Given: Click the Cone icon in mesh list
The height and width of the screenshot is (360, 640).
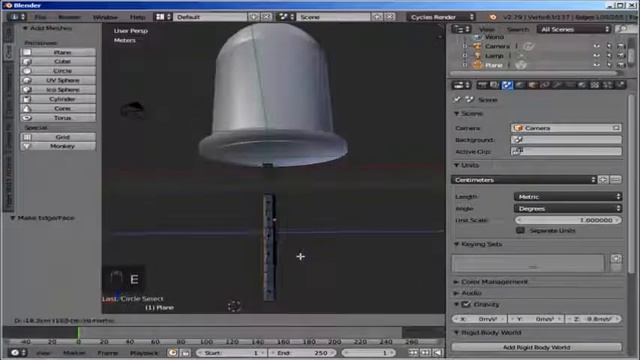Looking at the screenshot, I should 27,109.
